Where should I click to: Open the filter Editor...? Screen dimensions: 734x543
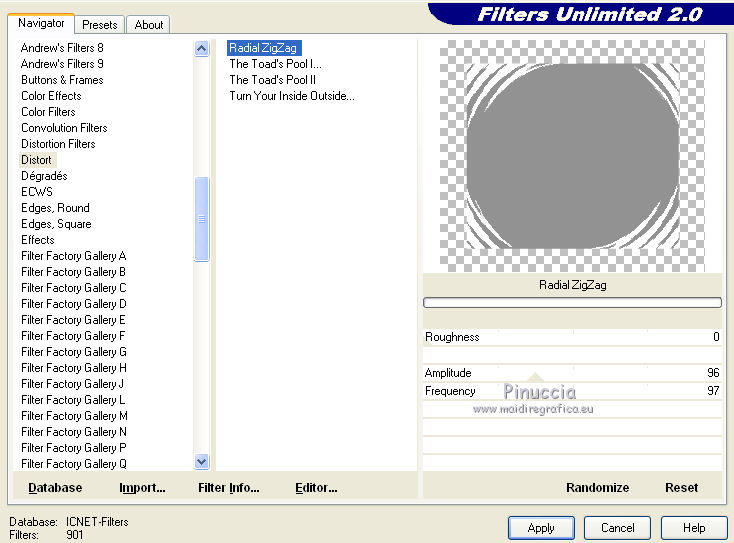[x=316, y=487]
